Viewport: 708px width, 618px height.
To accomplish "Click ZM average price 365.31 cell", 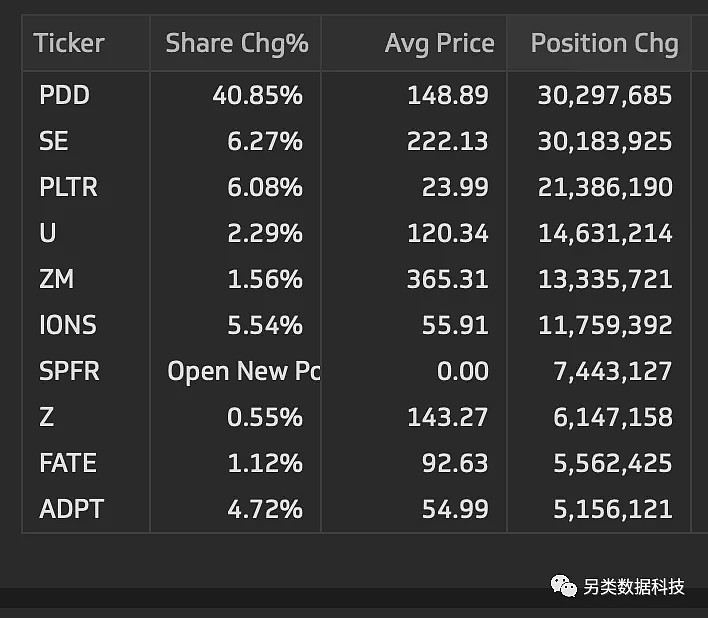I will click(x=447, y=279).
